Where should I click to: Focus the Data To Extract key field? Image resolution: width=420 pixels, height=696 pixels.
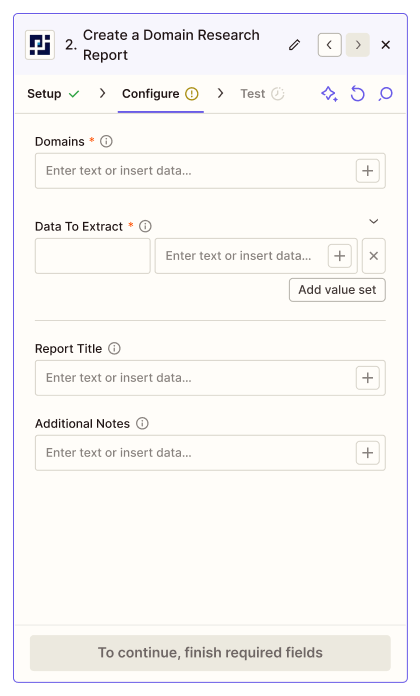[93, 256]
